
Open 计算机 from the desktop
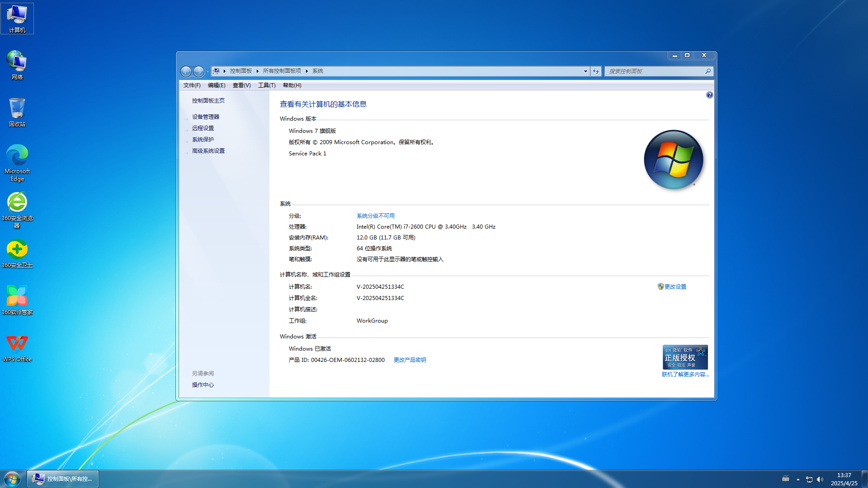point(17,17)
